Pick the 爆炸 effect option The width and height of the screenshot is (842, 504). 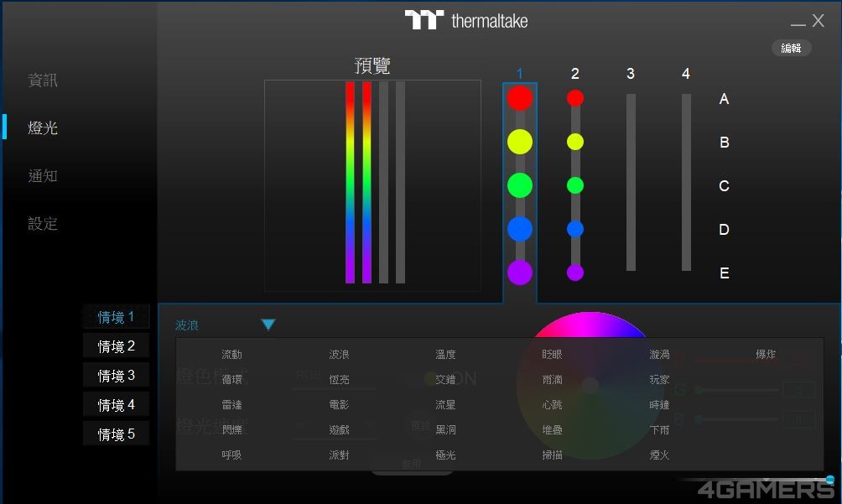coord(766,354)
